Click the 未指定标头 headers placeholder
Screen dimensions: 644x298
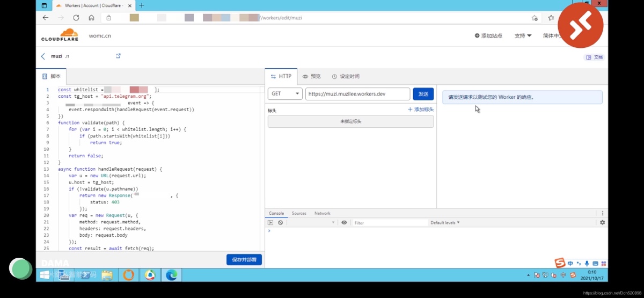click(351, 121)
